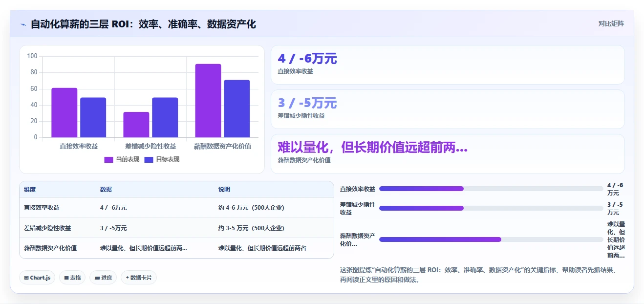Screen dimensions: 644x304
Task: Select table row cell 直接效率收益
Action: 42,208
